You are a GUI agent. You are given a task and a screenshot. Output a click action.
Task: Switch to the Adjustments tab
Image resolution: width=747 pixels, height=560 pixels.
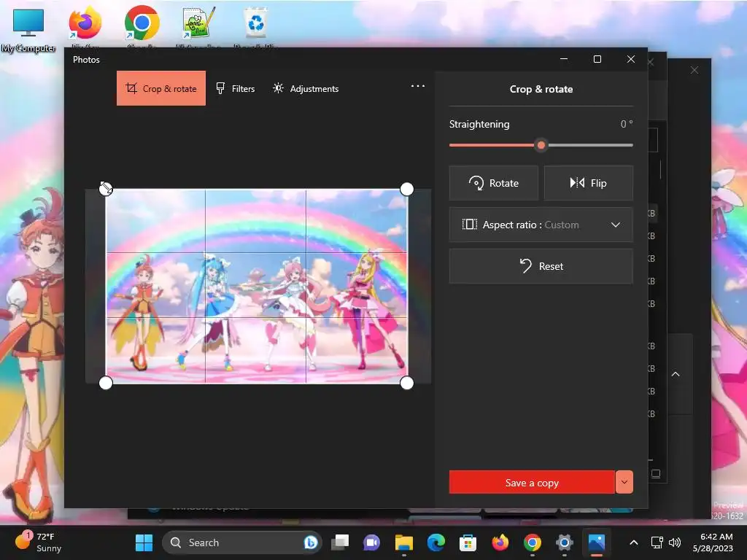point(306,88)
